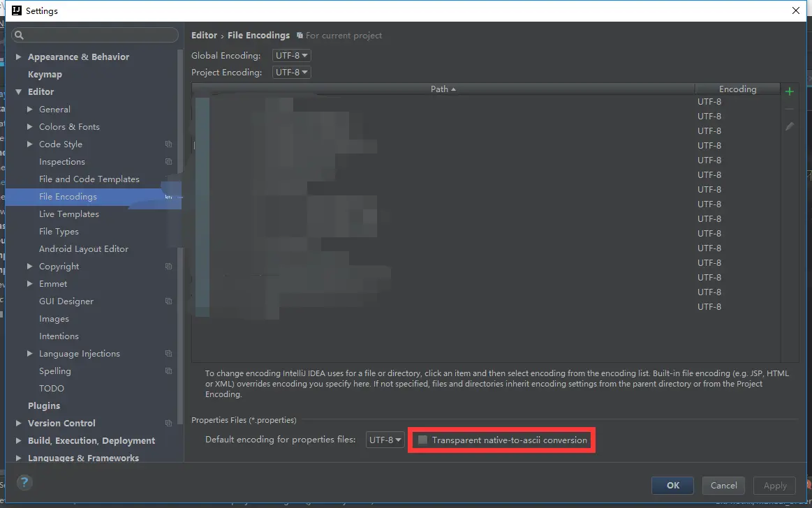Select Keymap in the settings tree
Viewport: 812px width, 508px height.
tap(45, 74)
